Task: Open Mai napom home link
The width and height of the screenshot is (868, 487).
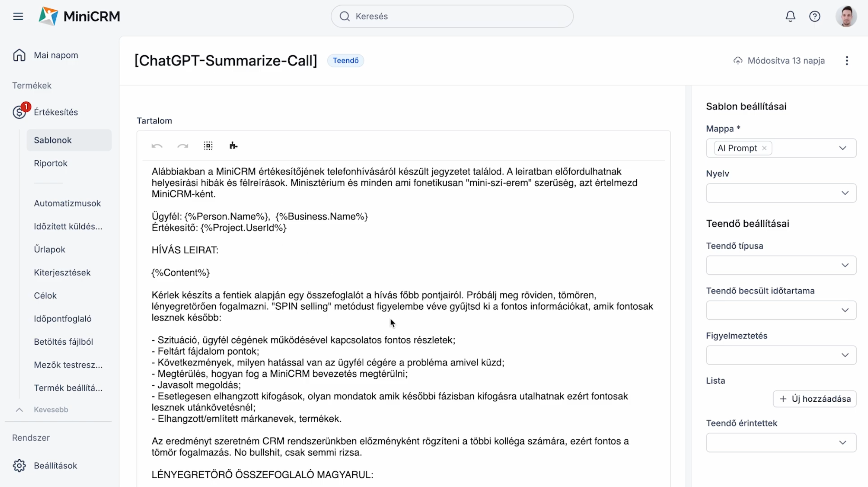Action: (56, 55)
